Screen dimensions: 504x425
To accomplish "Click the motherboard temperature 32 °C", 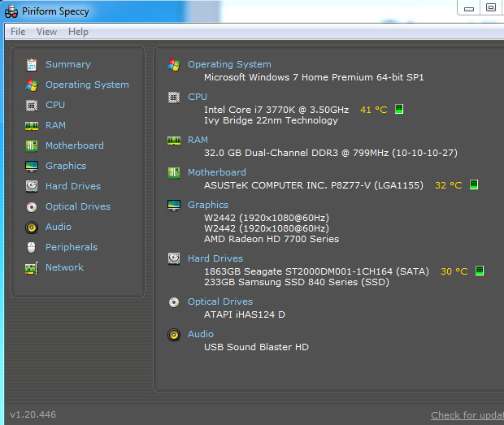I will 449,185.
